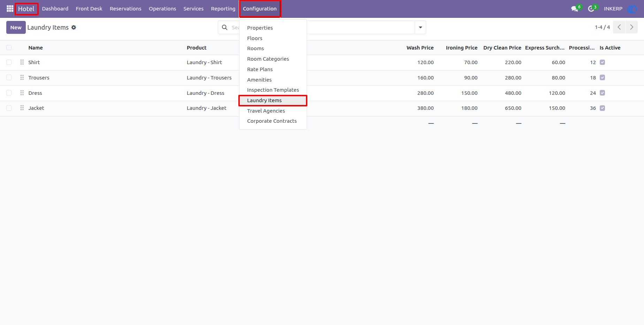Click the gear icon beside Laundry Items
Viewport: 644px width, 325px height.
[x=74, y=27]
